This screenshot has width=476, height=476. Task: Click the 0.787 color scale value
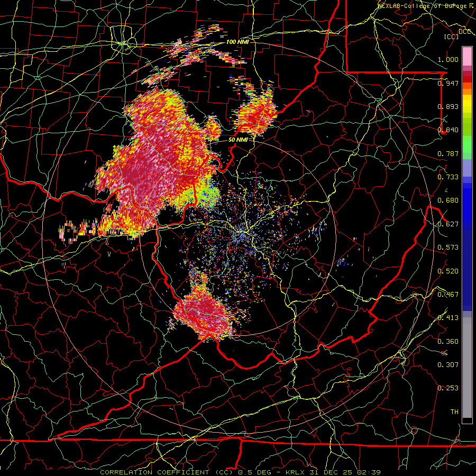448,153
